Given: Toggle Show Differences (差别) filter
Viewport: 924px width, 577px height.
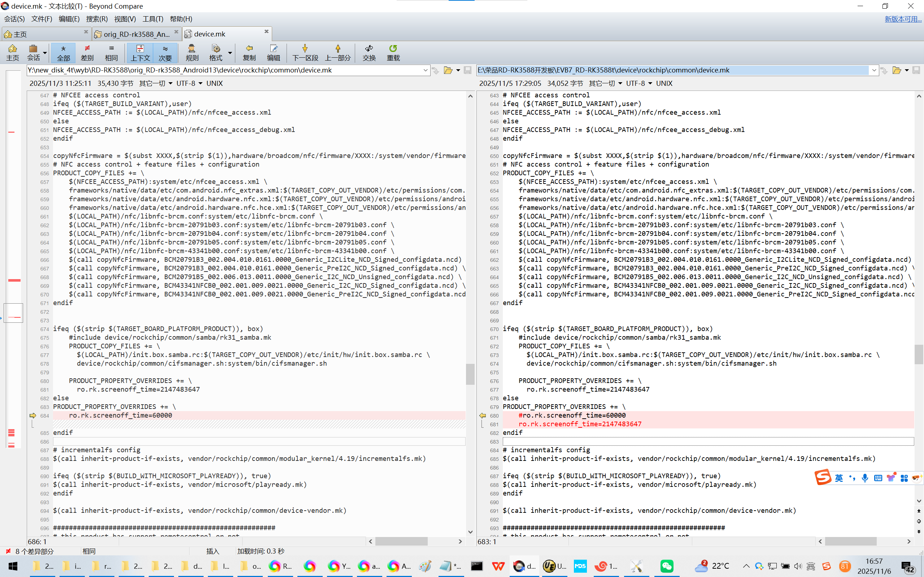Looking at the screenshot, I should (87, 52).
